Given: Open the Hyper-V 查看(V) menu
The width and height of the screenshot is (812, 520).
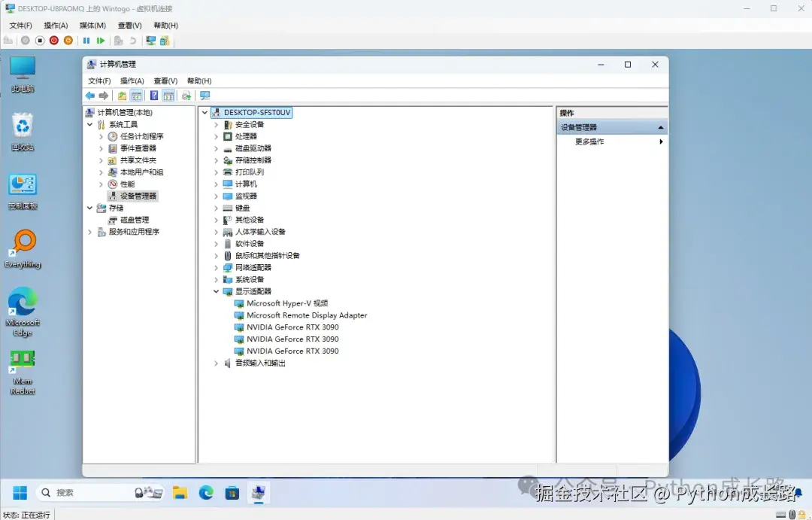Looking at the screenshot, I should [x=129, y=26].
